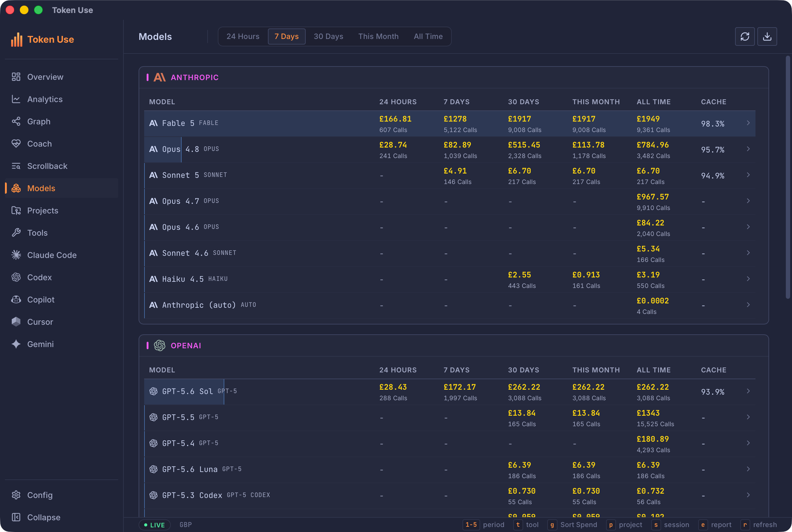The height and width of the screenshot is (532, 792).
Task: Click the refresh icon button
Action: 745,36
